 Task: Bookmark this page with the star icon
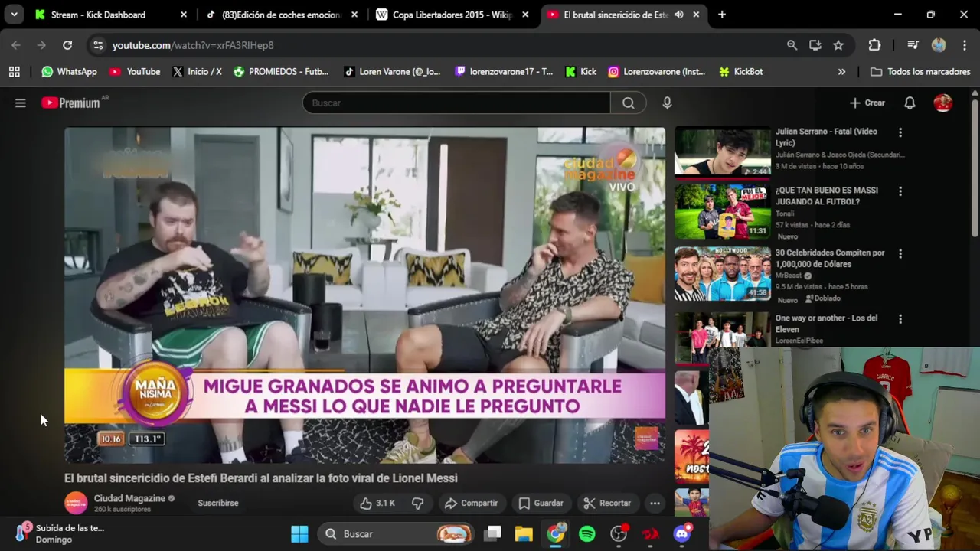[x=838, y=45]
